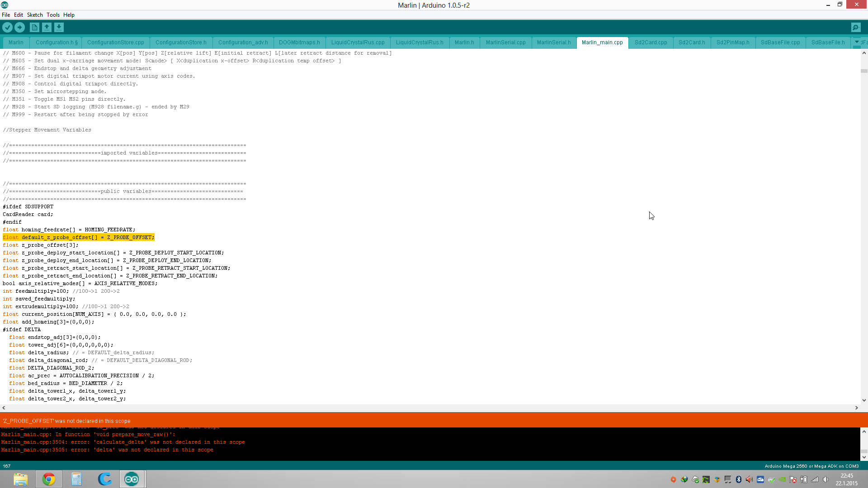Switch to the SdBaseFile.cpp tab
This screenshot has height=488, width=868.
780,42
